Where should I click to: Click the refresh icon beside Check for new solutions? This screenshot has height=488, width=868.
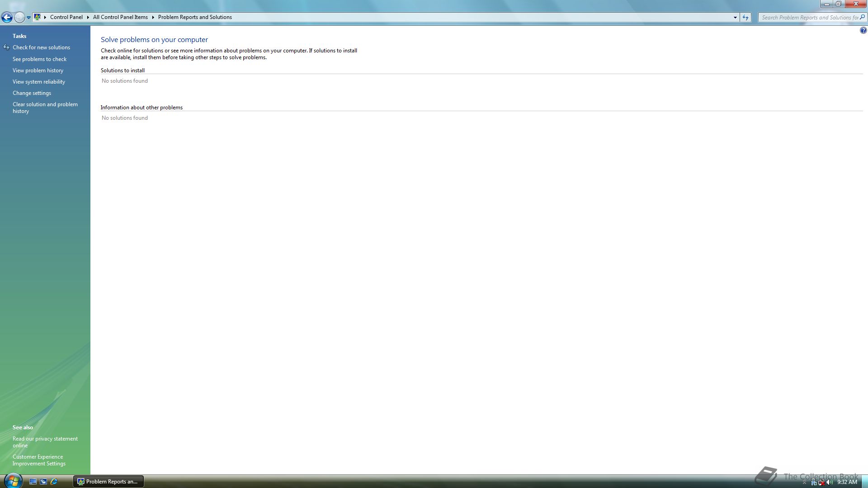6,47
